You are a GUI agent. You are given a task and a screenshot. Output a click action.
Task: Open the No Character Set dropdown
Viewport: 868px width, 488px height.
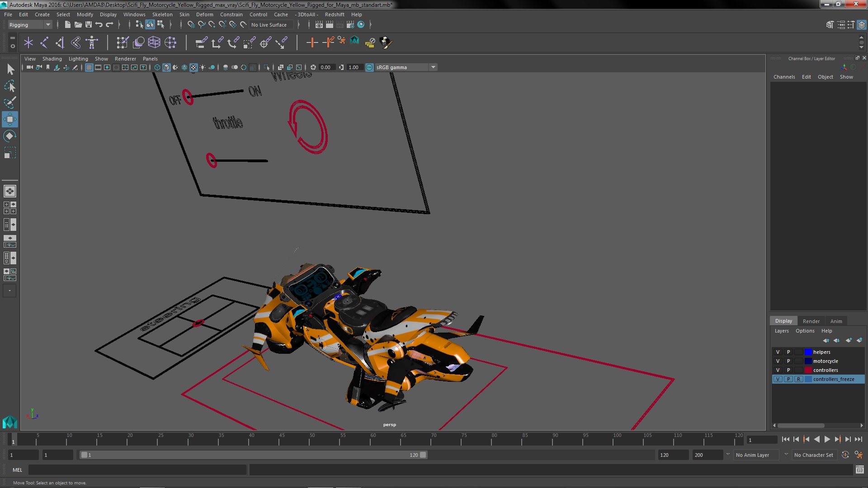point(816,455)
